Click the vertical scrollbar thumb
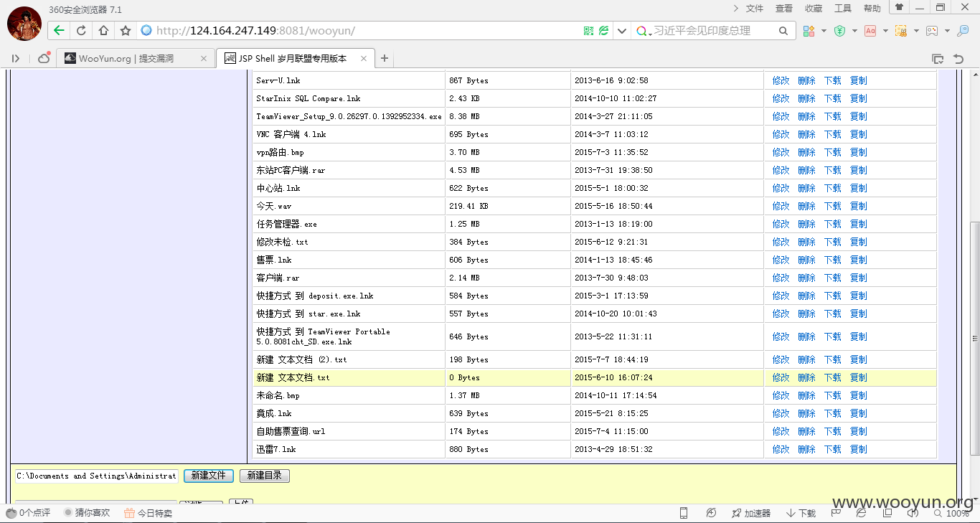 pyautogui.click(x=974, y=339)
